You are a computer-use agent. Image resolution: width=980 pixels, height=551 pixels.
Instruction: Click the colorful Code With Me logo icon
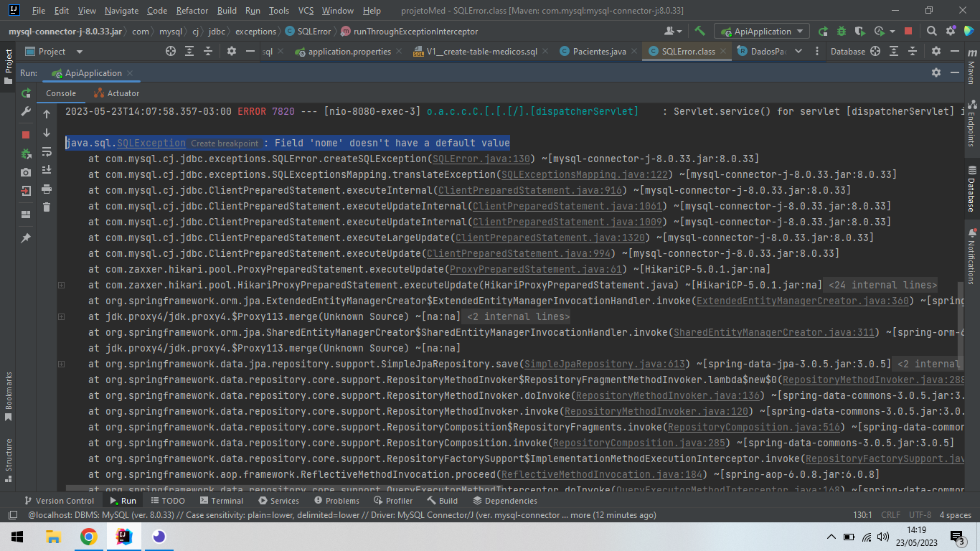[x=968, y=31]
